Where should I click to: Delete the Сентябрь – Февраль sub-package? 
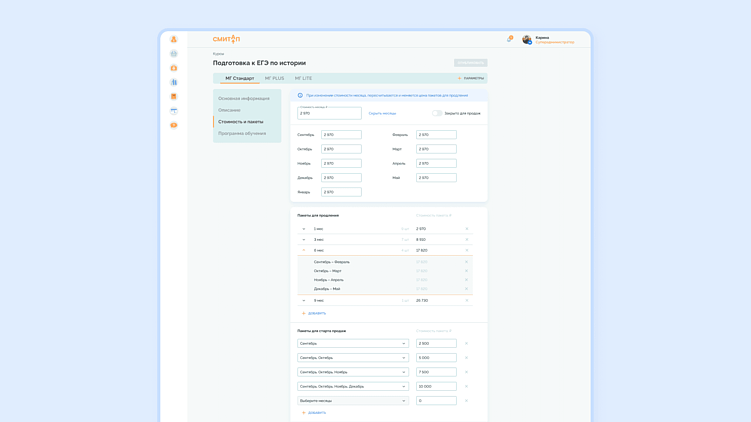[467, 262]
